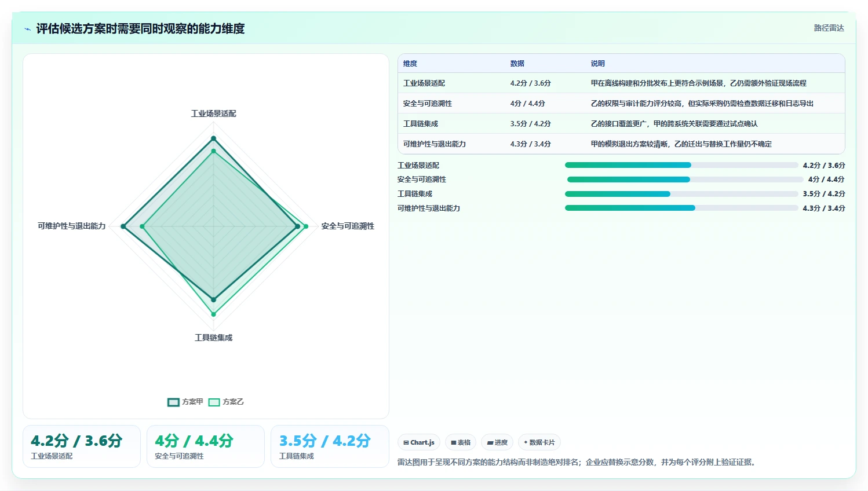
Task: Select the 可维护性与退出能力 table row cell
Action: coord(435,144)
